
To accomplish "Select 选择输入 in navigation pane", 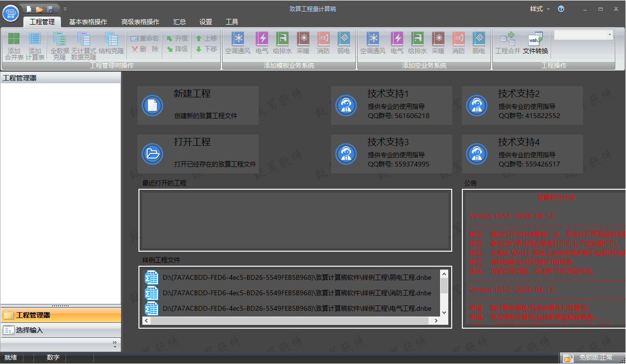I will [x=61, y=330].
